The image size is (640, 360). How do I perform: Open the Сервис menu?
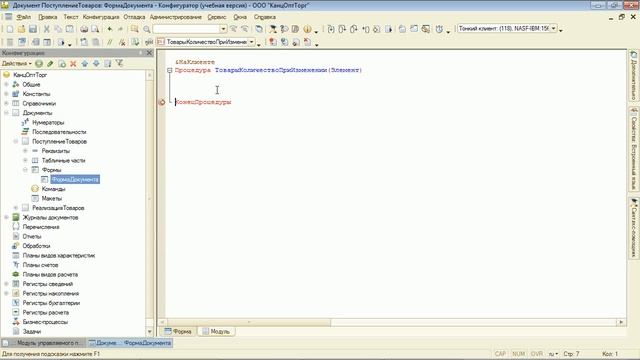[x=217, y=17]
